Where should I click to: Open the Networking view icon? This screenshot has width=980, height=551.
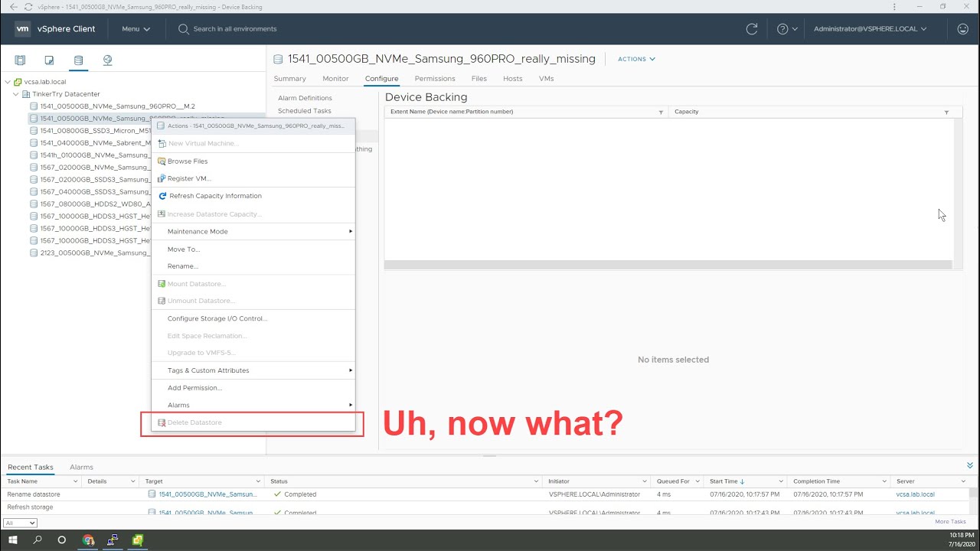pos(107,60)
